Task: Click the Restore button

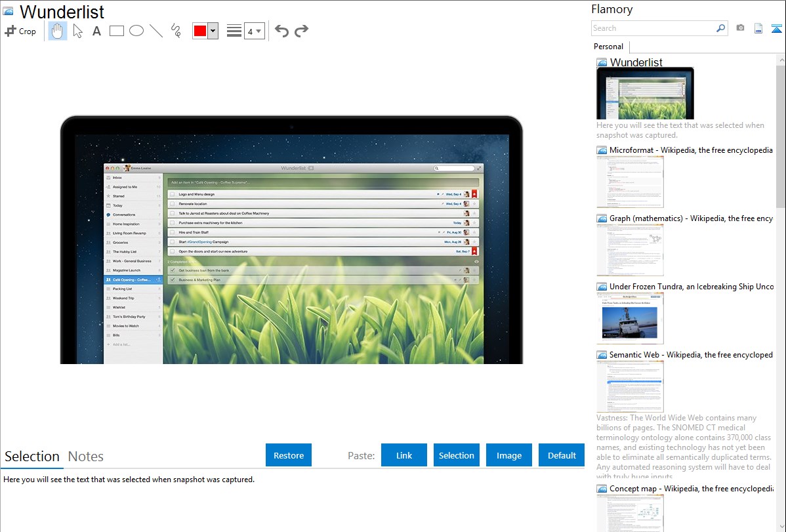Action: coord(289,455)
